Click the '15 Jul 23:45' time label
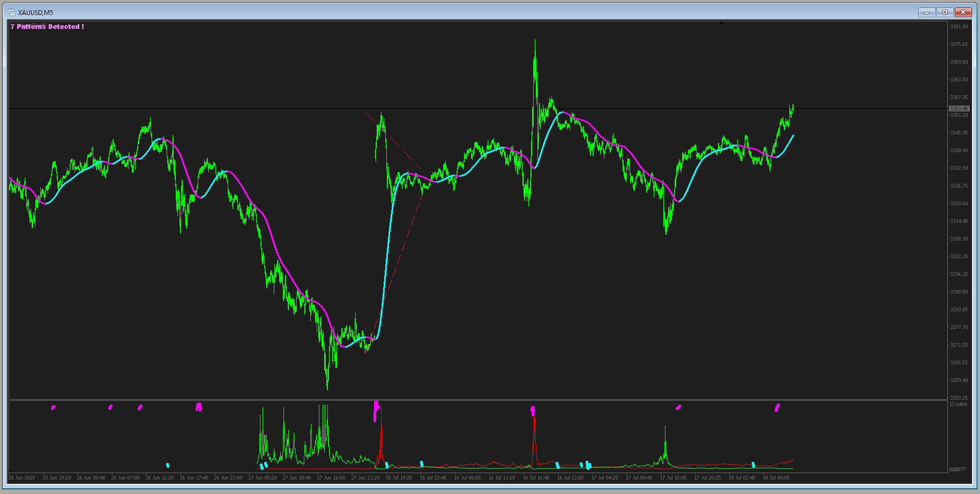980x494 pixels. 433,478
